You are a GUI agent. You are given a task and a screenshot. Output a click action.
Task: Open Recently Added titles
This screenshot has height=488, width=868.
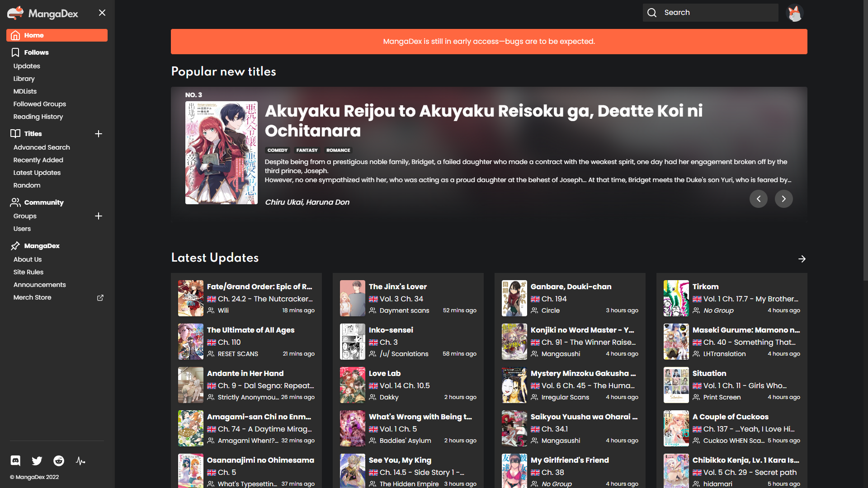click(38, 160)
